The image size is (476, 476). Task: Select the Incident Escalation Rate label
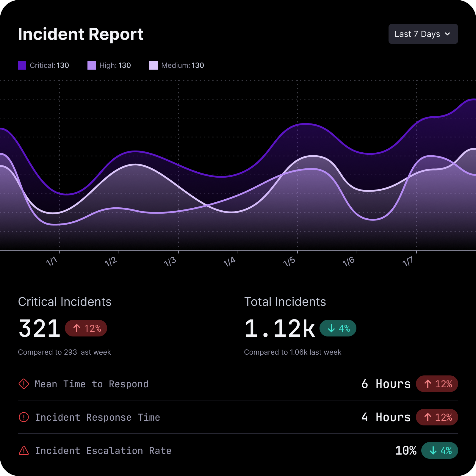(x=103, y=451)
